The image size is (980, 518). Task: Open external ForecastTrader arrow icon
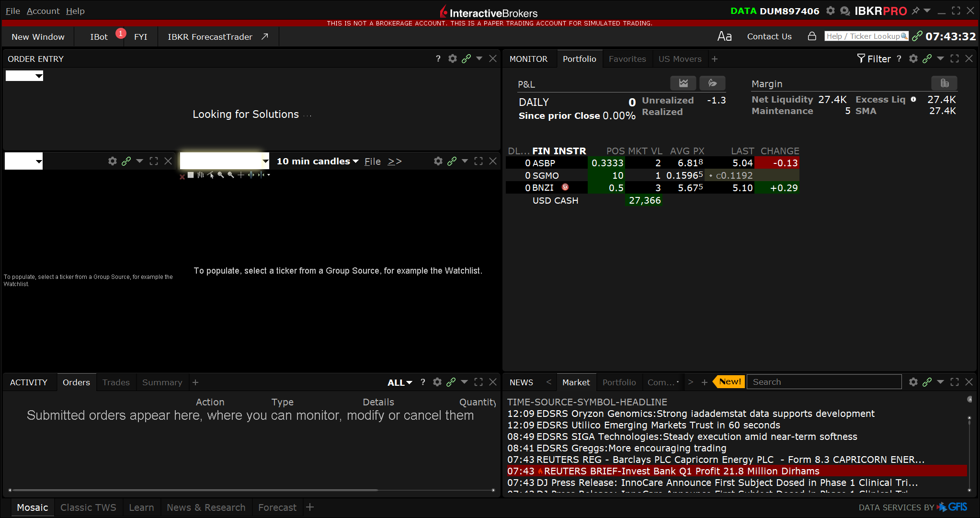pos(264,36)
